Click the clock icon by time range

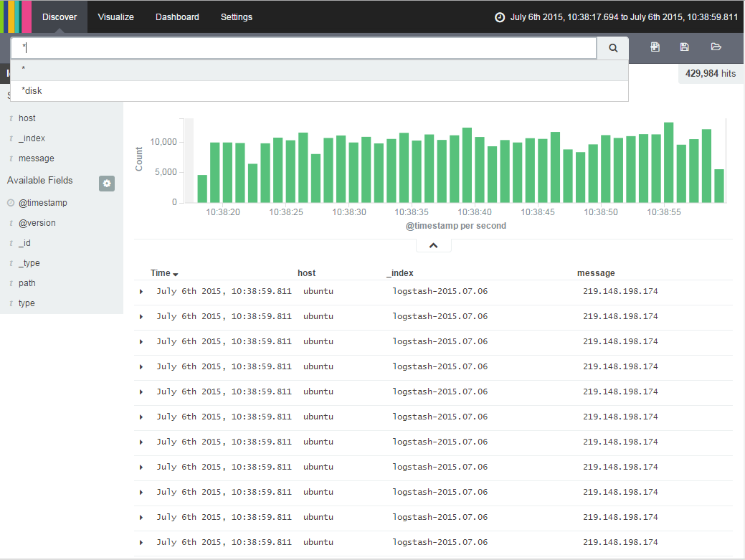coord(500,18)
